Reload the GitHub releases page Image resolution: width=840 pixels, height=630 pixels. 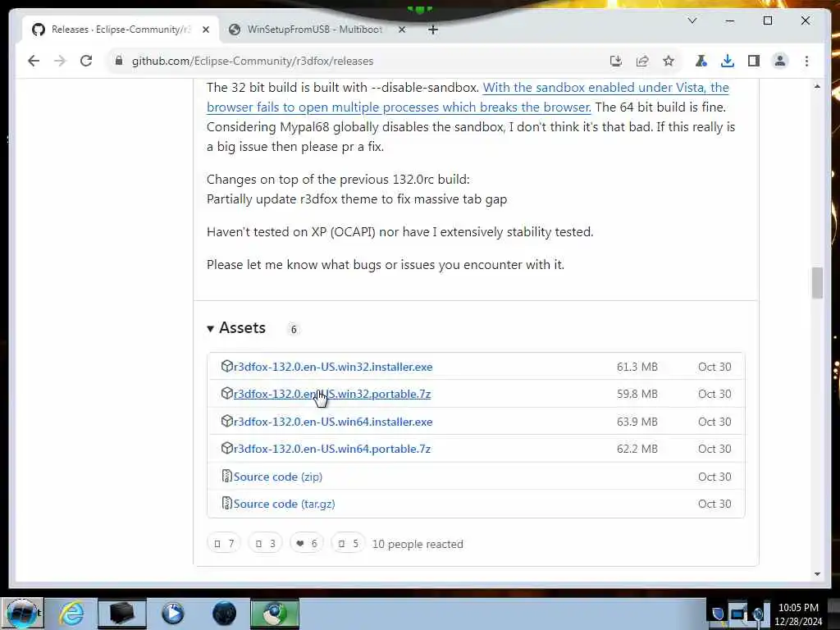(85, 61)
